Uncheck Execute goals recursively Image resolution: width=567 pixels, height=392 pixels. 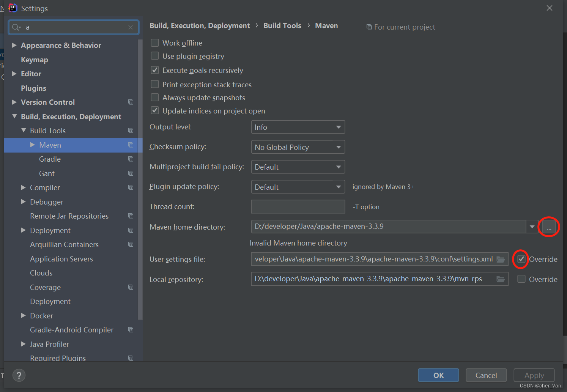pos(155,70)
